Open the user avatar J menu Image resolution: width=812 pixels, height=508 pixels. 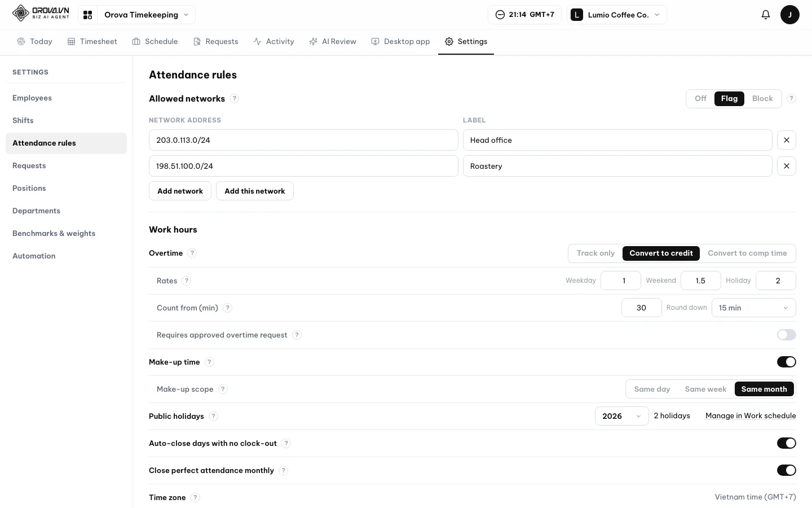tap(789, 15)
